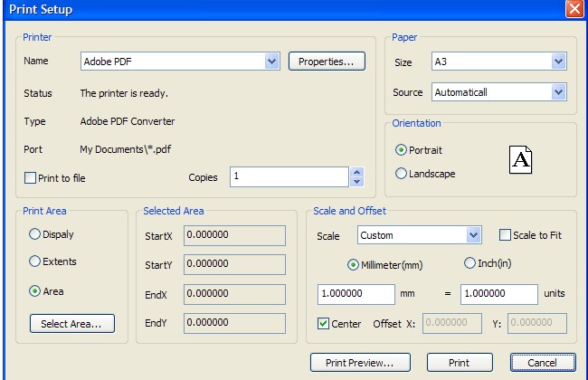Open printer Properties
The width and height of the screenshot is (588, 380).
coord(327,62)
